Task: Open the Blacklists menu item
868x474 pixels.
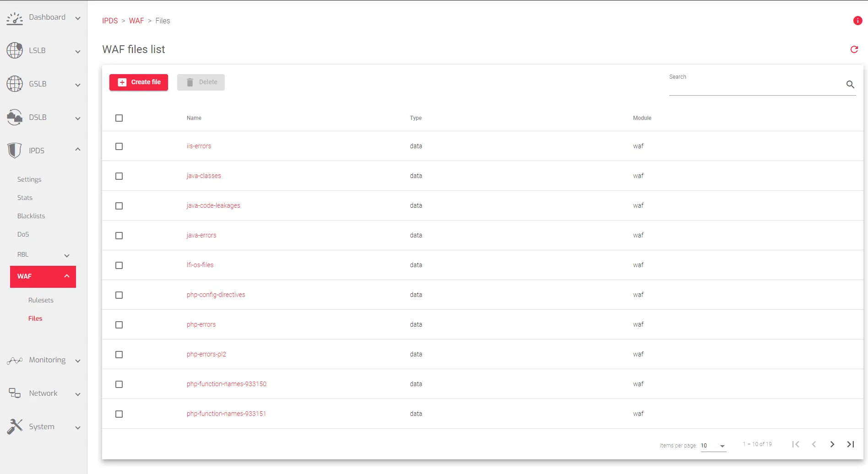Action: click(x=31, y=216)
